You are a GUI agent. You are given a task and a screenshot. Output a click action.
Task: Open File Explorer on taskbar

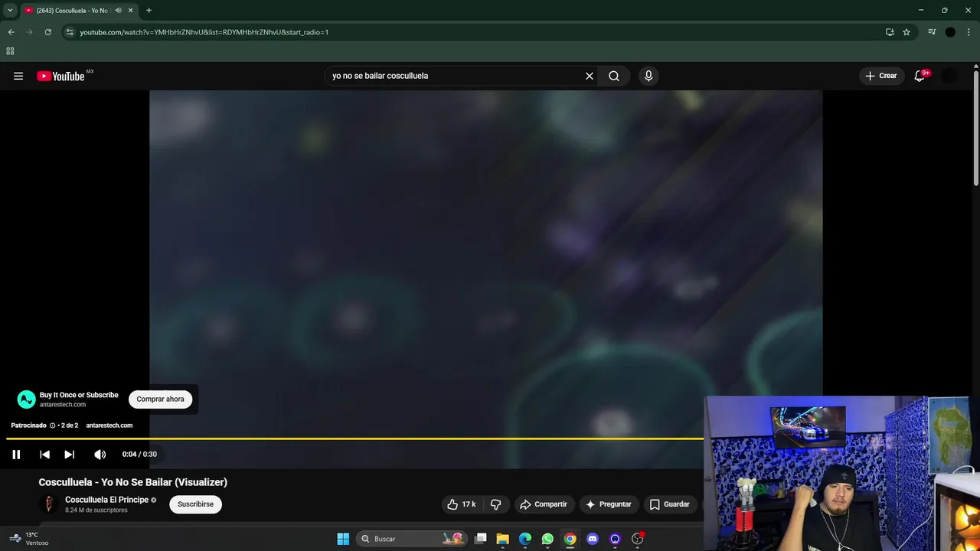coord(503,539)
